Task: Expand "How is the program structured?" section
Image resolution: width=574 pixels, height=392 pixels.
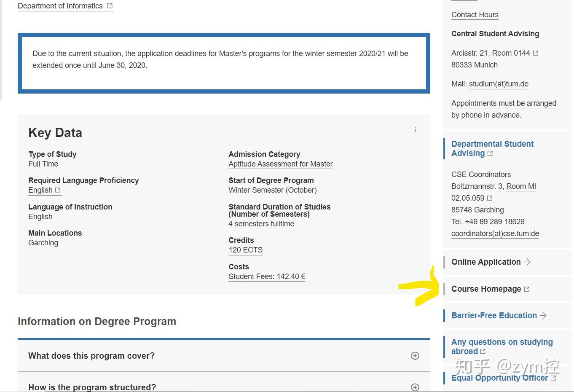Action: pyautogui.click(x=415, y=387)
